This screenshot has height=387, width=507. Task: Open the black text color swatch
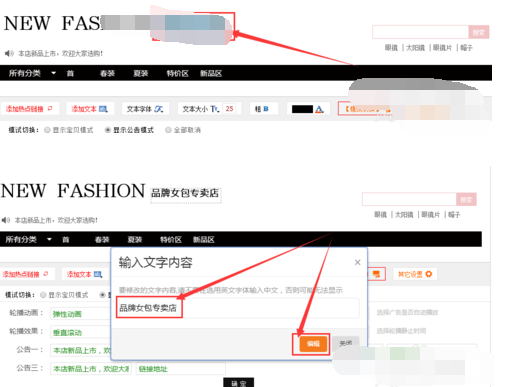[x=302, y=109]
